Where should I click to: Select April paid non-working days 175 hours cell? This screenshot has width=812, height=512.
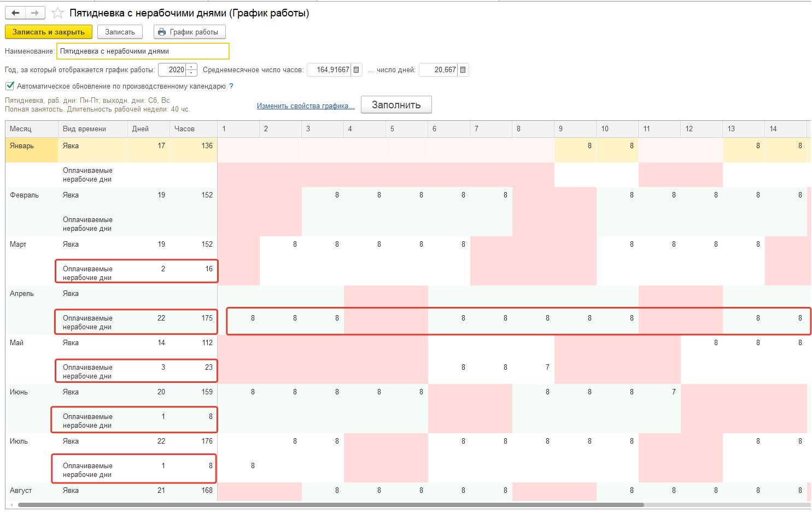pyautogui.click(x=194, y=322)
